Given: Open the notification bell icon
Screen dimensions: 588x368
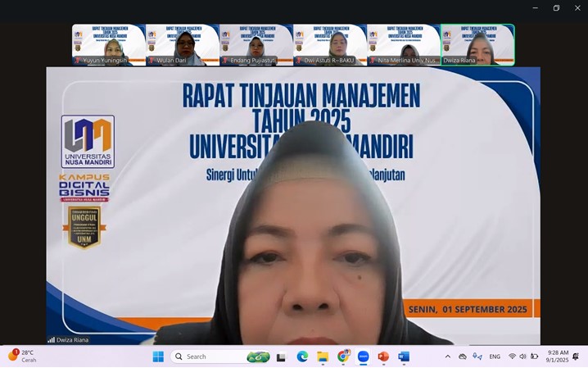Looking at the screenshot, I should click(576, 357).
